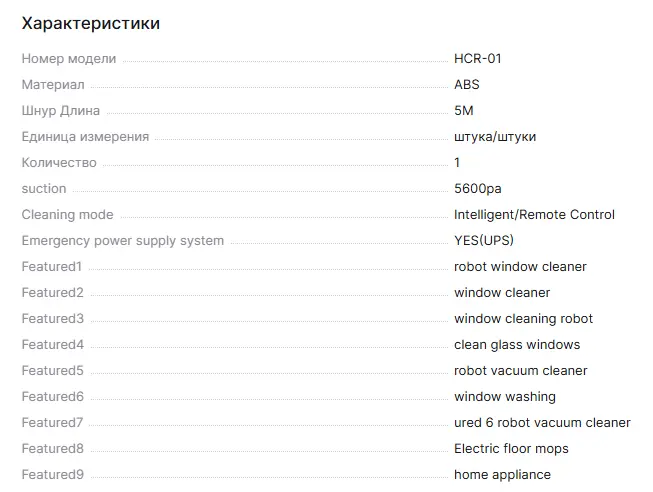Click the Материал label
This screenshot has width=653, height=492.
(53, 85)
